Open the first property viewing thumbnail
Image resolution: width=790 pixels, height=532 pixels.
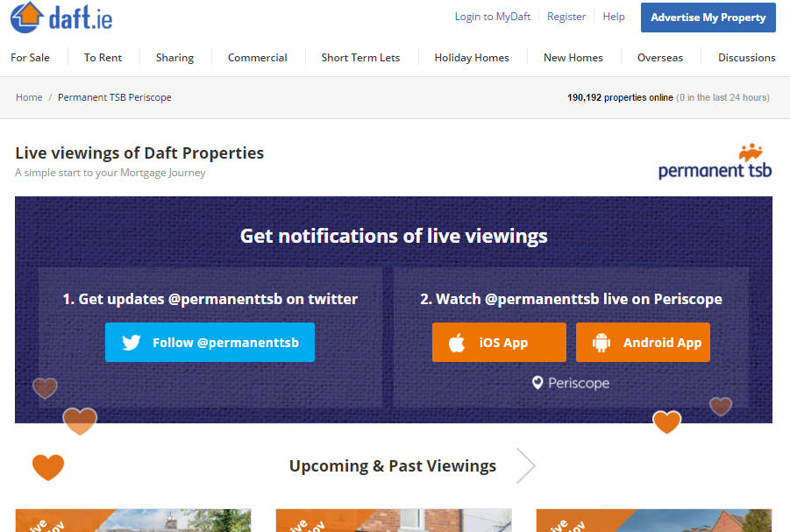click(133, 521)
